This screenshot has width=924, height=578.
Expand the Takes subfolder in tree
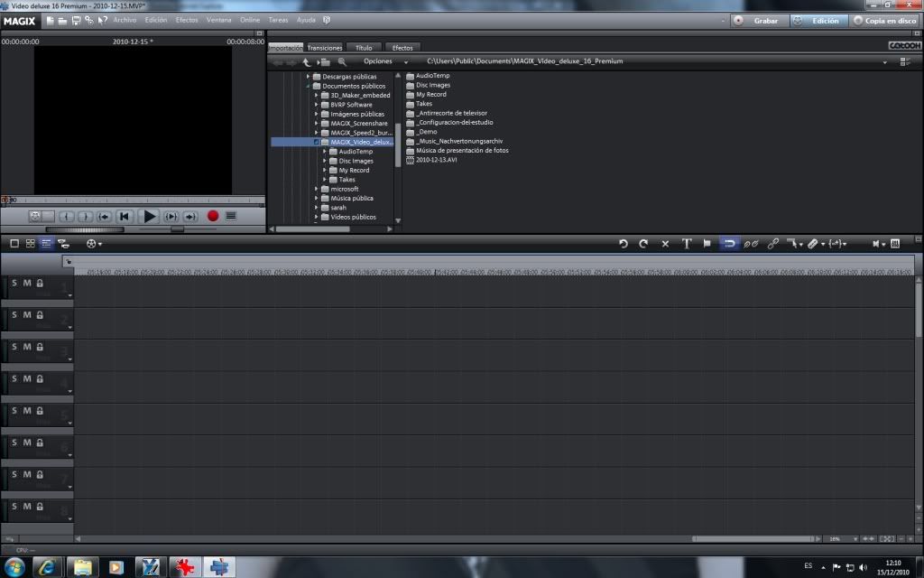[x=325, y=180]
